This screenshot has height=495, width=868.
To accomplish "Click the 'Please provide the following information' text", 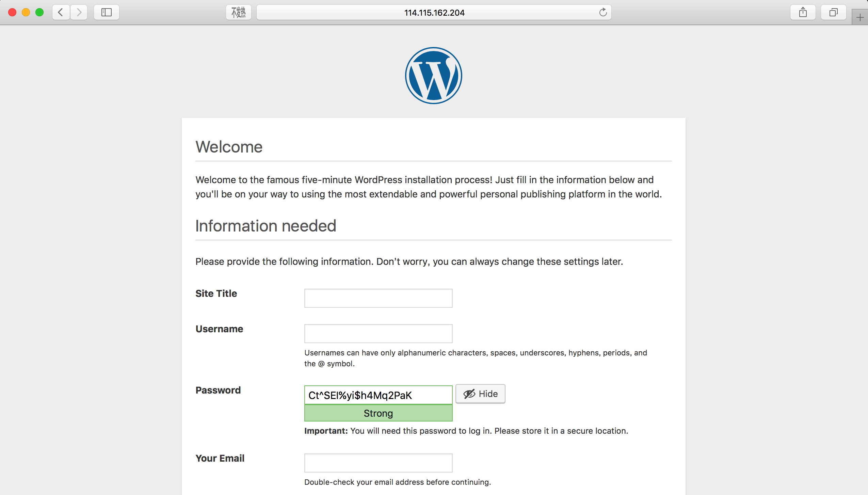I will [409, 261].
